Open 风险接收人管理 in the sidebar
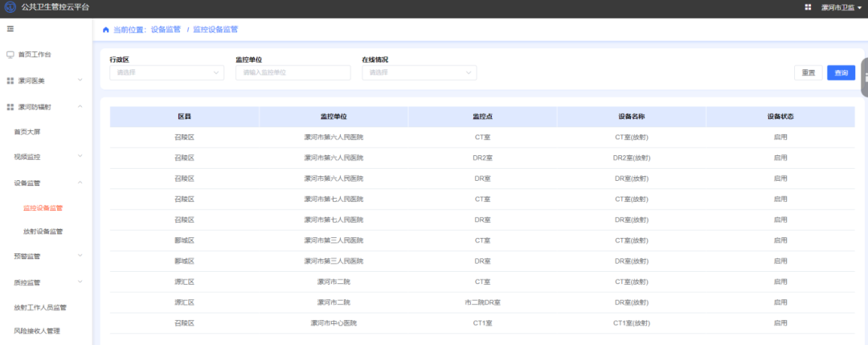The image size is (868, 345). click(x=37, y=331)
